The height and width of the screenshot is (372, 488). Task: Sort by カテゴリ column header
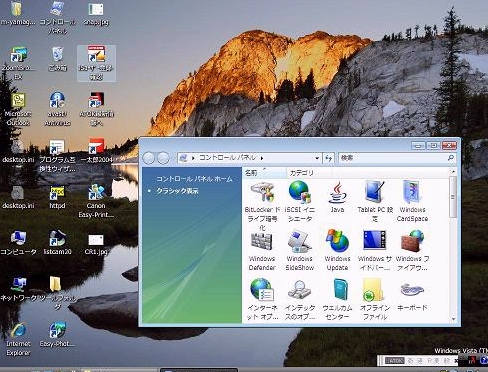pos(309,173)
